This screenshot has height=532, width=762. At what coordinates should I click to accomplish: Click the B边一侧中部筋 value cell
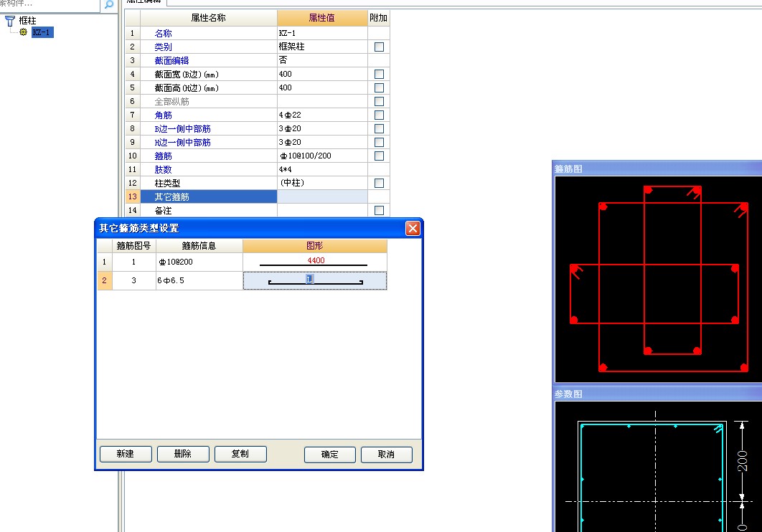point(322,128)
